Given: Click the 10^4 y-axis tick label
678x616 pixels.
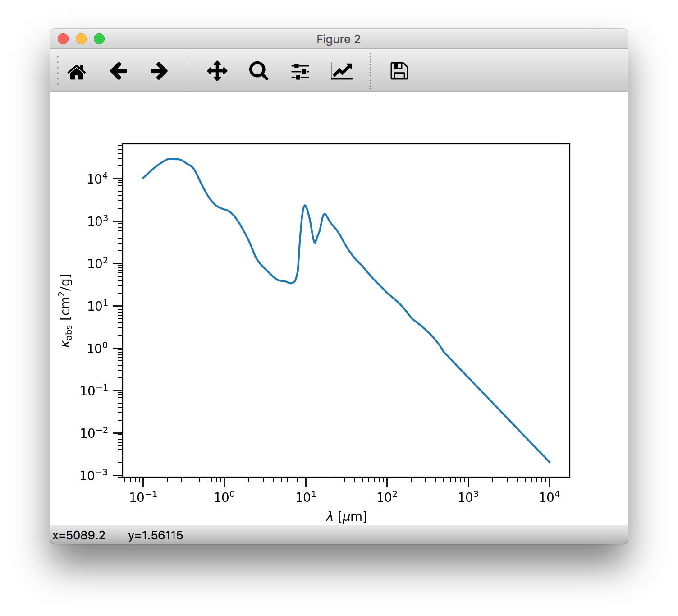Looking at the screenshot, I should coord(97,179).
